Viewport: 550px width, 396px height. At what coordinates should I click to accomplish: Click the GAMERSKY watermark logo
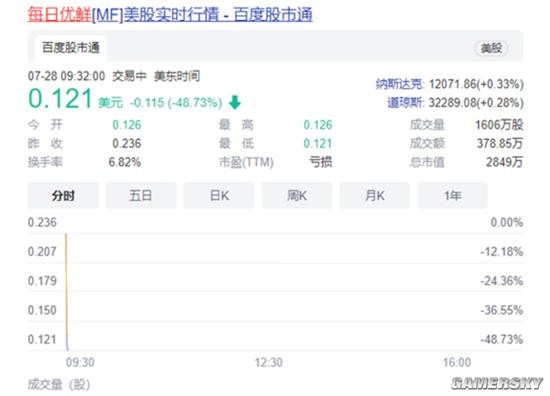pos(497,383)
